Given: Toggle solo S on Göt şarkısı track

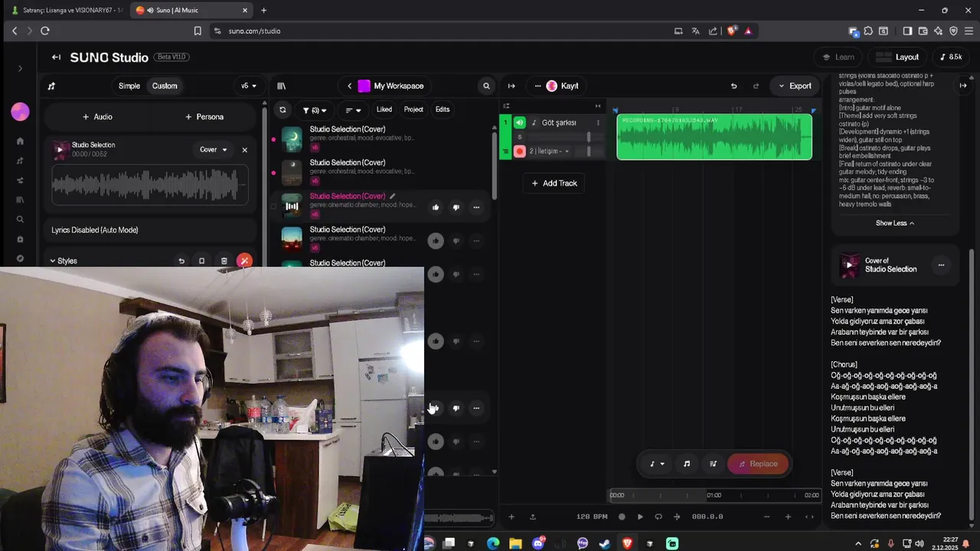Looking at the screenshot, I should (x=520, y=137).
